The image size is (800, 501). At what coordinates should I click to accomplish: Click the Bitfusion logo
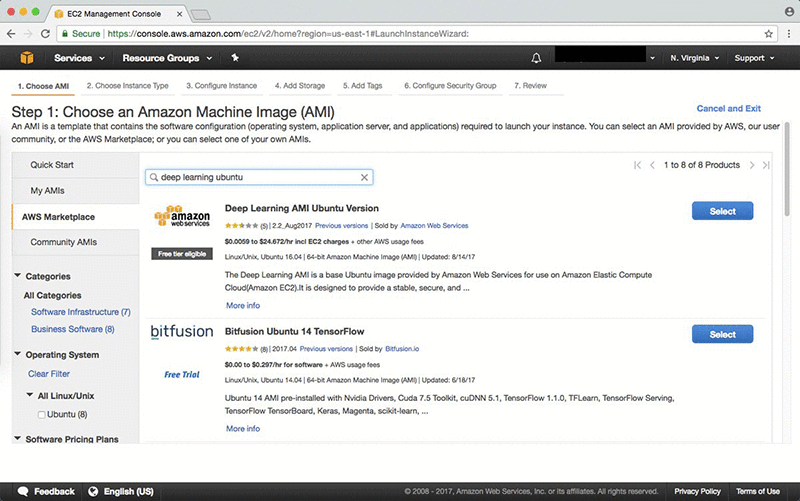pos(182,332)
